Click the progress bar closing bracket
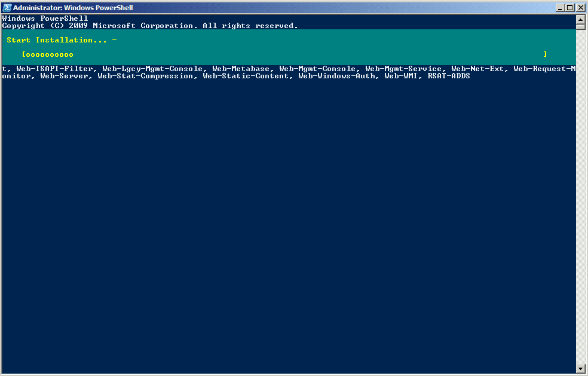This screenshot has height=376, width=588. [x=545, y=54]
